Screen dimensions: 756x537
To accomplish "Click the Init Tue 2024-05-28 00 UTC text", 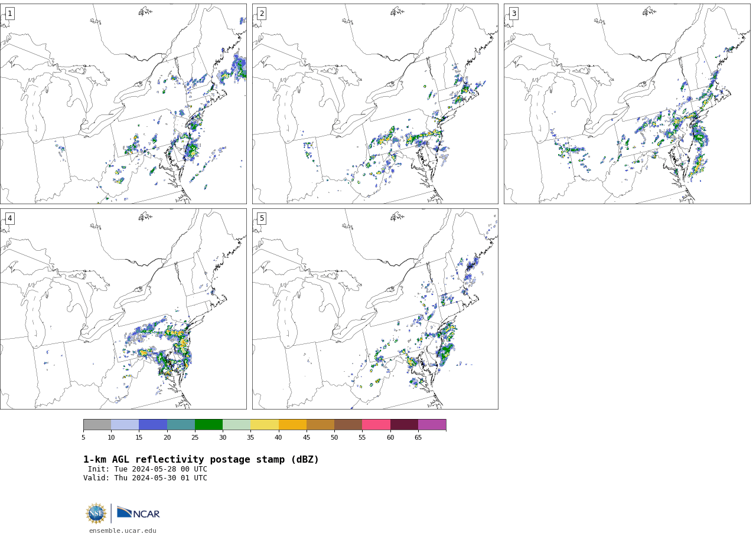I will click(x=148, y=469).
